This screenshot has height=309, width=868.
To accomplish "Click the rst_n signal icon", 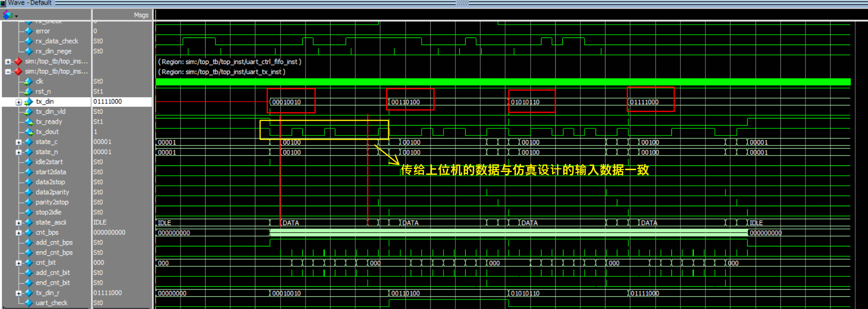I will tap(28, 91).
